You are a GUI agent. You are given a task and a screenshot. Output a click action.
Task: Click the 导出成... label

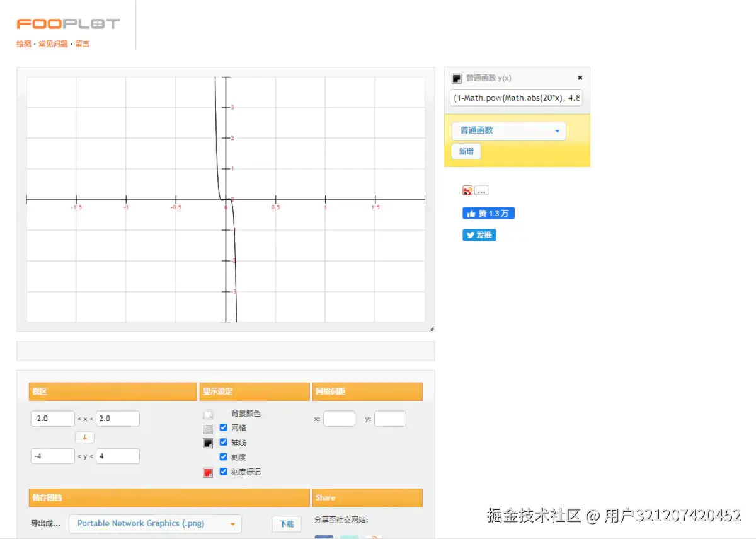46,523
